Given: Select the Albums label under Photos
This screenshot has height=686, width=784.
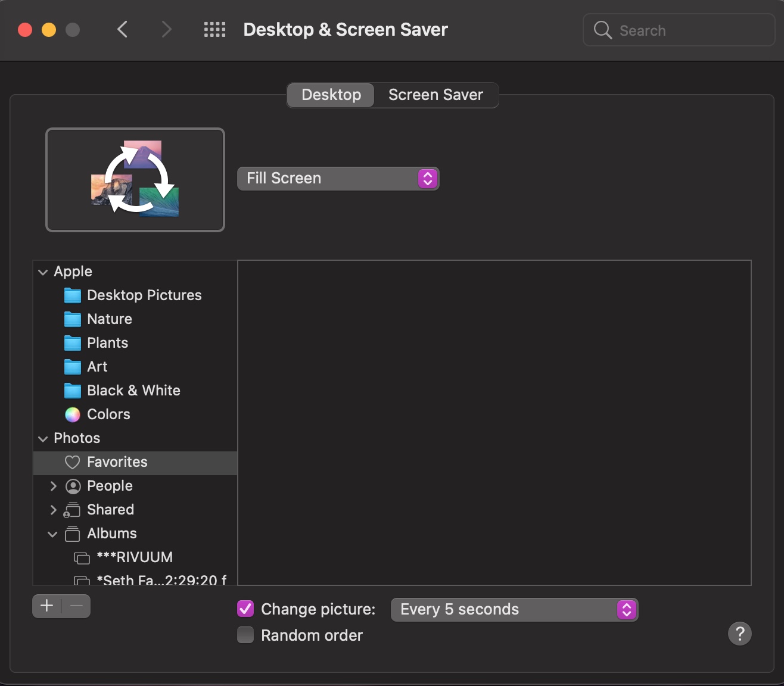Looking at the screenshot, I should pyautogui.click(x=112, y=534).
